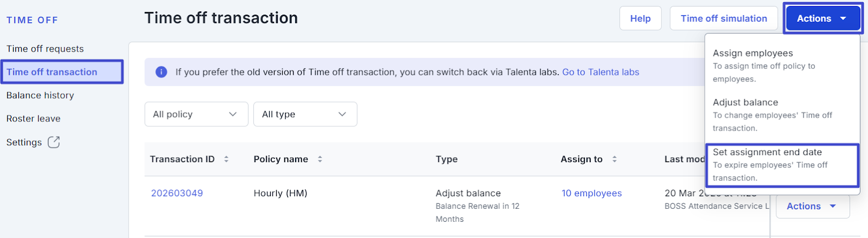The width and height of the screenshot is (868, 238).
Task: Sort by Assign to column arrows
Action: pos(615,159)
